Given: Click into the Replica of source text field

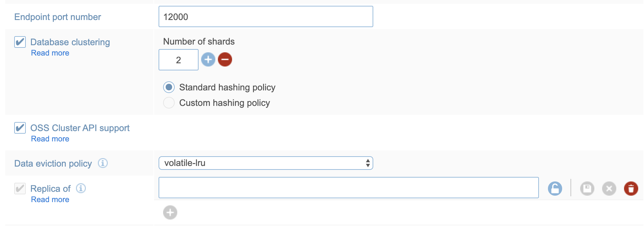Looking at the screenshot, I should click(x=348, y=188).
